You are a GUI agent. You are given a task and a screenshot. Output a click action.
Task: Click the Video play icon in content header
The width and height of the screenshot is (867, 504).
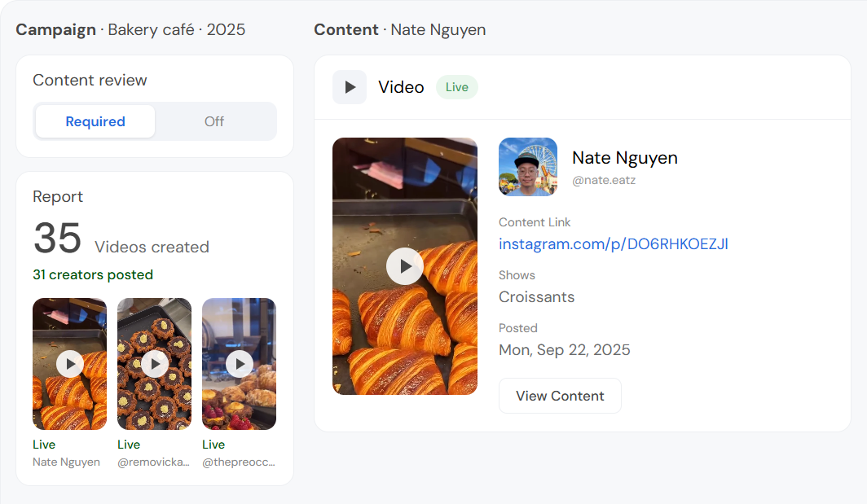pyautogui.click(x=350, y=87)
